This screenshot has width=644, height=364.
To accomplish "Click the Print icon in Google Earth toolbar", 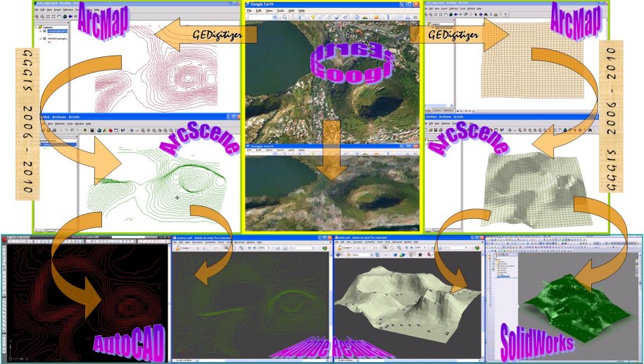I will (408, 18).
